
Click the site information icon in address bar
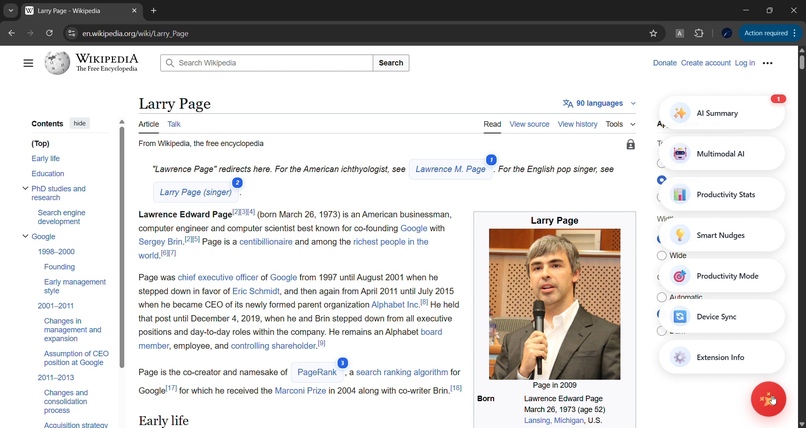(72, 33)
